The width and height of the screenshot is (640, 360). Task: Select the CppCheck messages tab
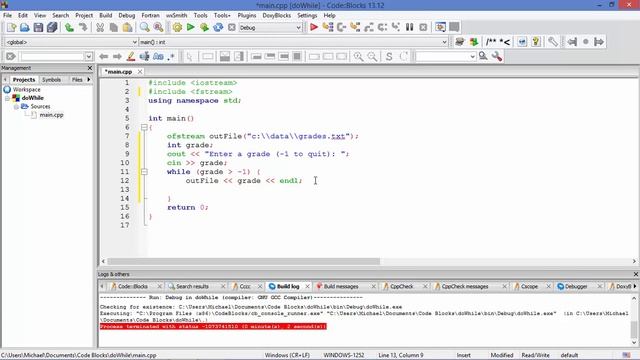pos(464,287)
